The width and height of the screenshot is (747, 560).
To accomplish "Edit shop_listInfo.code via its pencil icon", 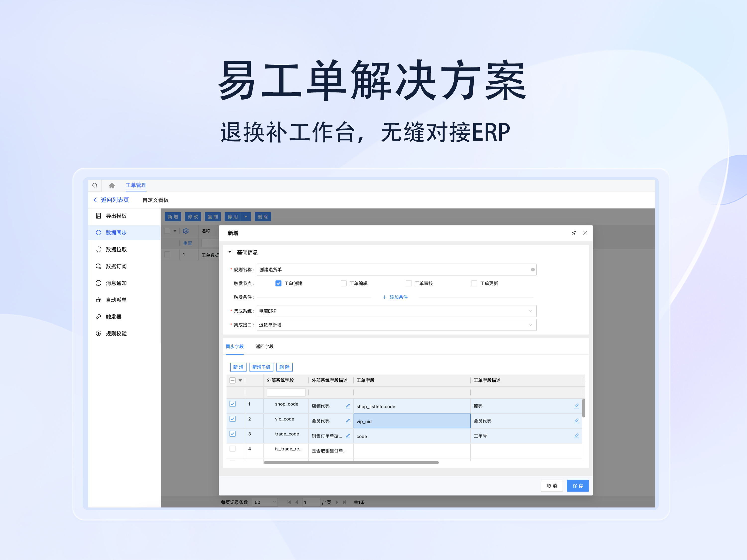I will coord(576,406).
